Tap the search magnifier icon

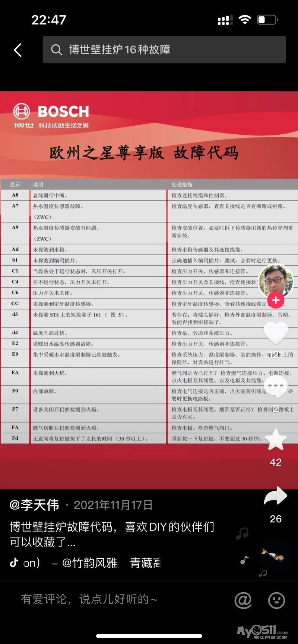pyautogui.click(x=57, y=49)
